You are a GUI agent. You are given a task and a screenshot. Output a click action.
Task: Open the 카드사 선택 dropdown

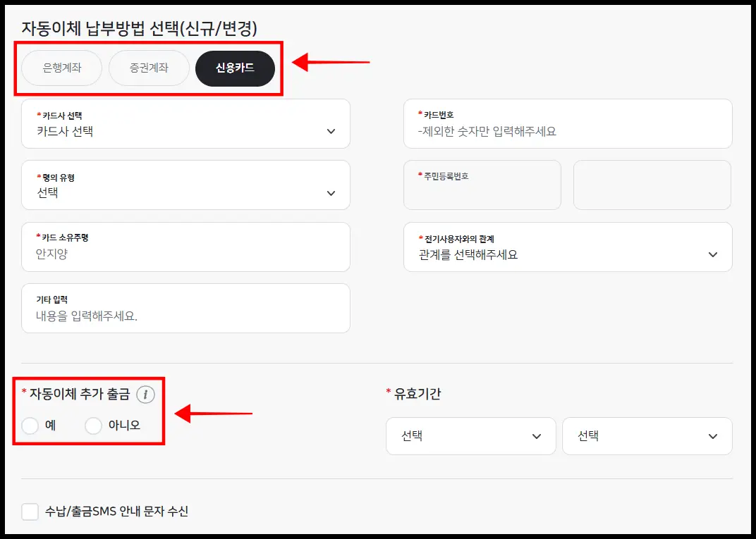point(186,124)
